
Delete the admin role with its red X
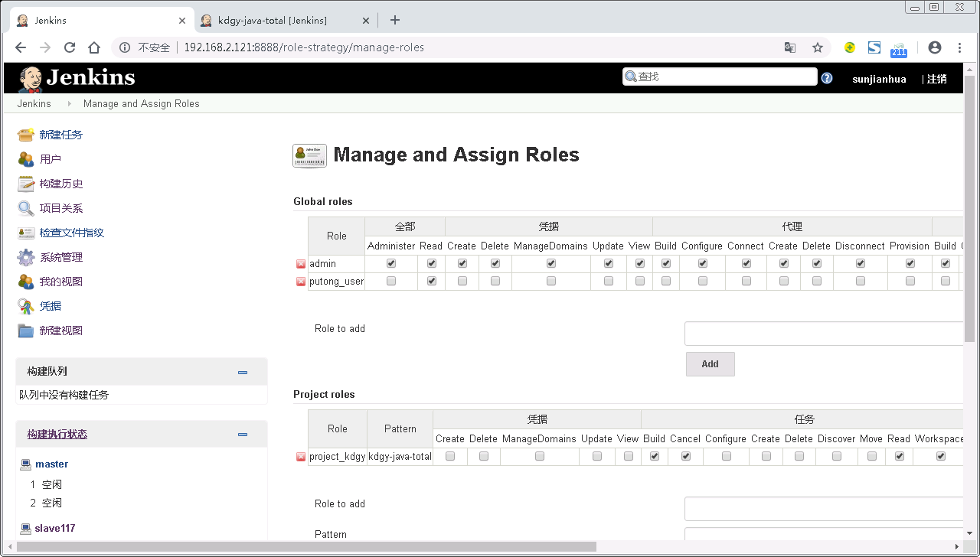pos(301,264)
